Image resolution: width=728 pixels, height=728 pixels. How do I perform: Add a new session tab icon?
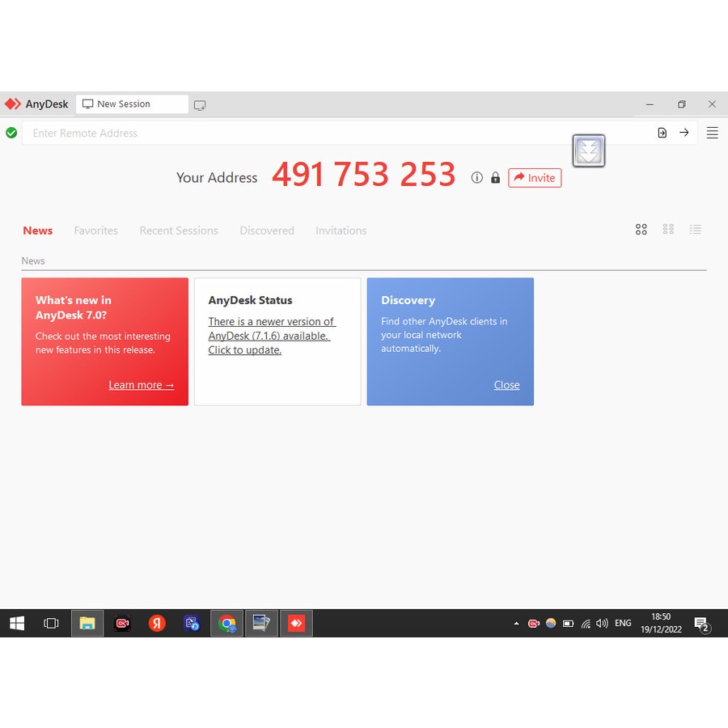200,105
